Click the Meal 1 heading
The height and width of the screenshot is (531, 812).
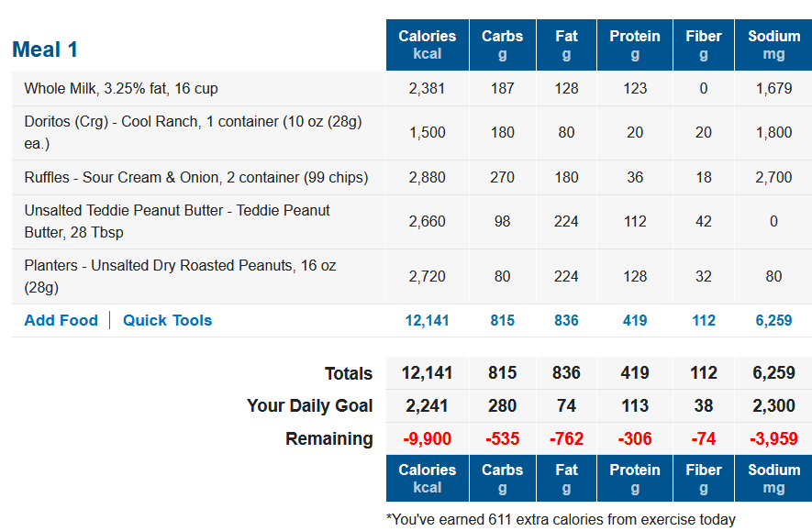tap(45, 50)
